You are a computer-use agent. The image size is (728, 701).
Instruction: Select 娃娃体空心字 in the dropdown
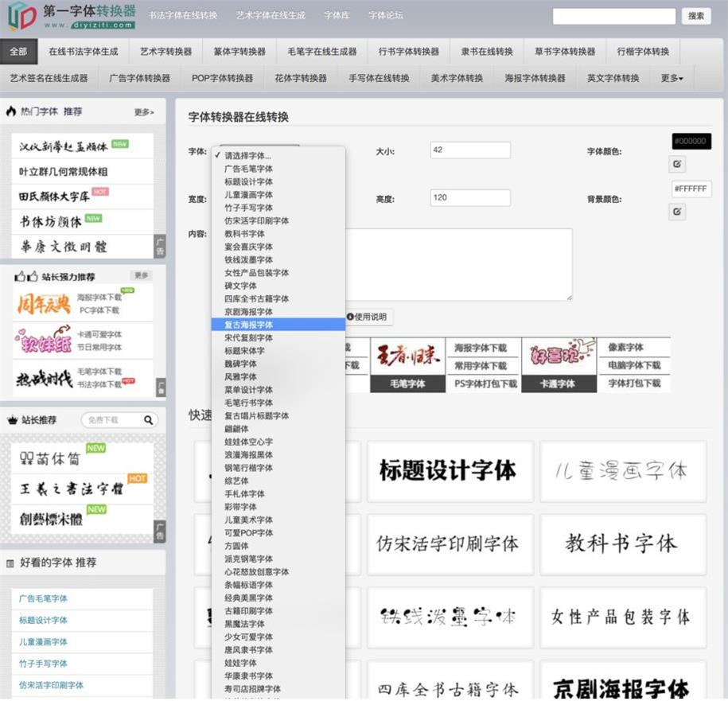click(x=278, y=442)
